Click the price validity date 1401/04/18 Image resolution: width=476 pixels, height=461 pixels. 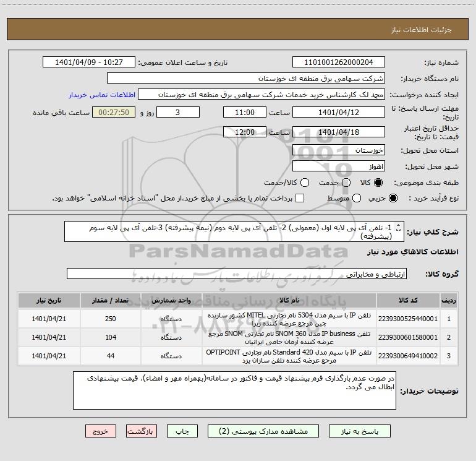[339, 132]
